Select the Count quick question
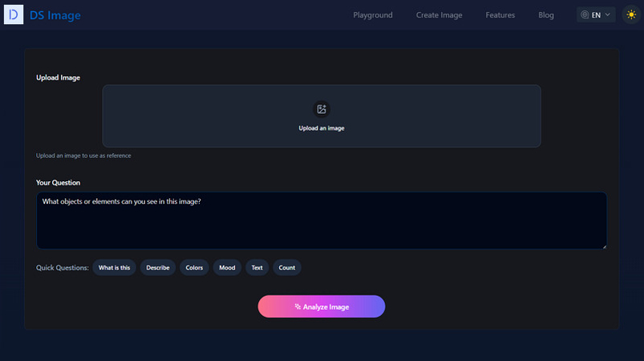 (287, 268)
